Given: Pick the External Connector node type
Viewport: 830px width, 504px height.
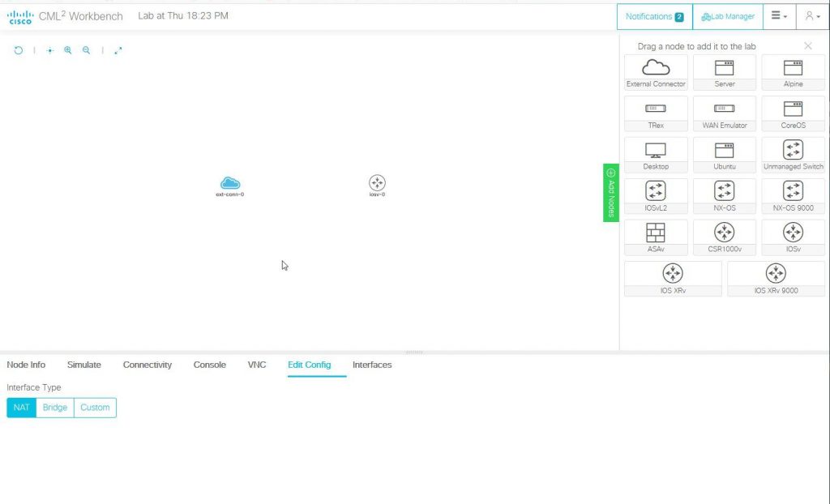Looking at the screenshot, I should (656, 73).
